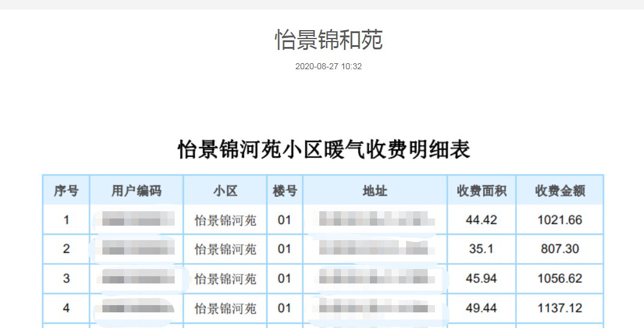
Task: Select the 序号 column header
Action: point(66,191)
